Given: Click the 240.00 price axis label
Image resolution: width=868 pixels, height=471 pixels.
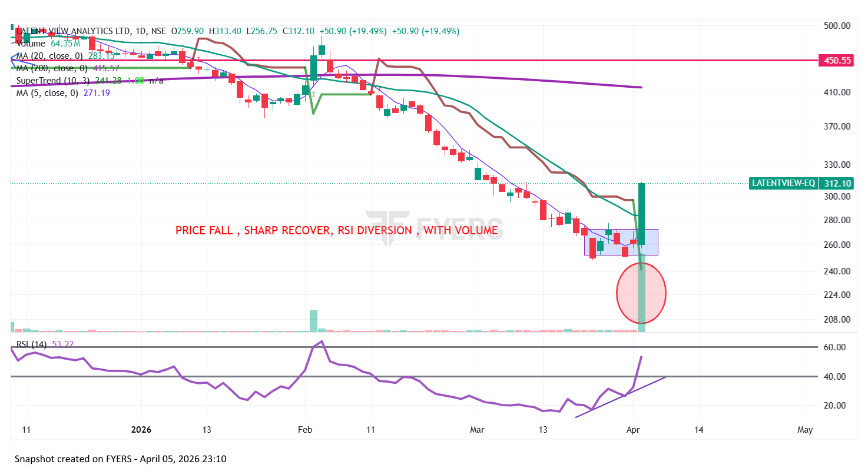Looking at the screenshot, I should point(837,271).
